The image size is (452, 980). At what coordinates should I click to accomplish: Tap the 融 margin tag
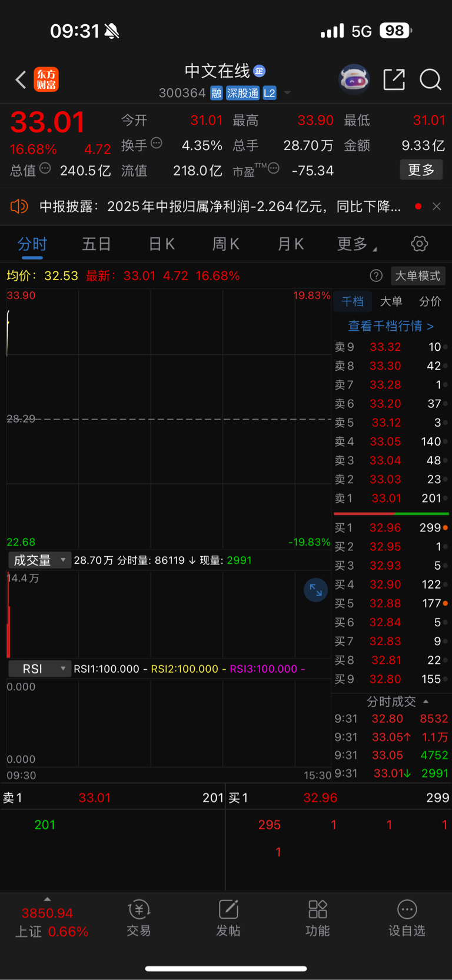click(x=217, y=93)
